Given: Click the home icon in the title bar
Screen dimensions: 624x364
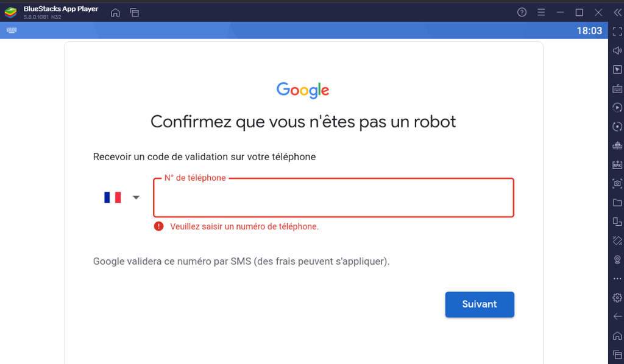Looking at the screenshot, I should coord(115,13).
